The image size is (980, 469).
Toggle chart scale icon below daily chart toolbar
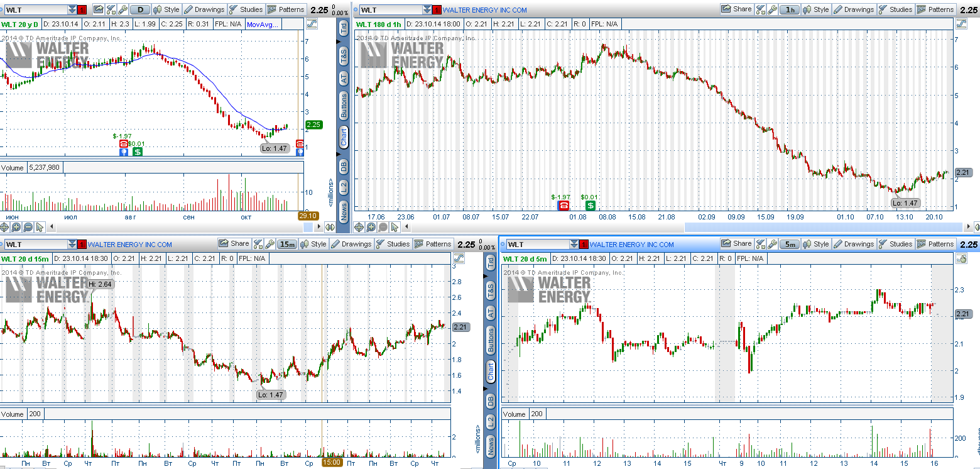(x=312, y=24)
